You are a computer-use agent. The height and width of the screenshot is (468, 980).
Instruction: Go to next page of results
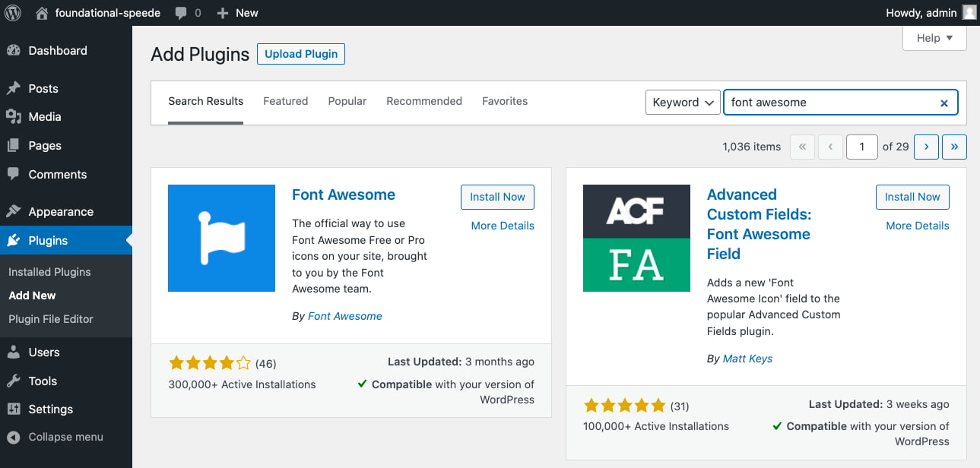[x=926, y=147]
